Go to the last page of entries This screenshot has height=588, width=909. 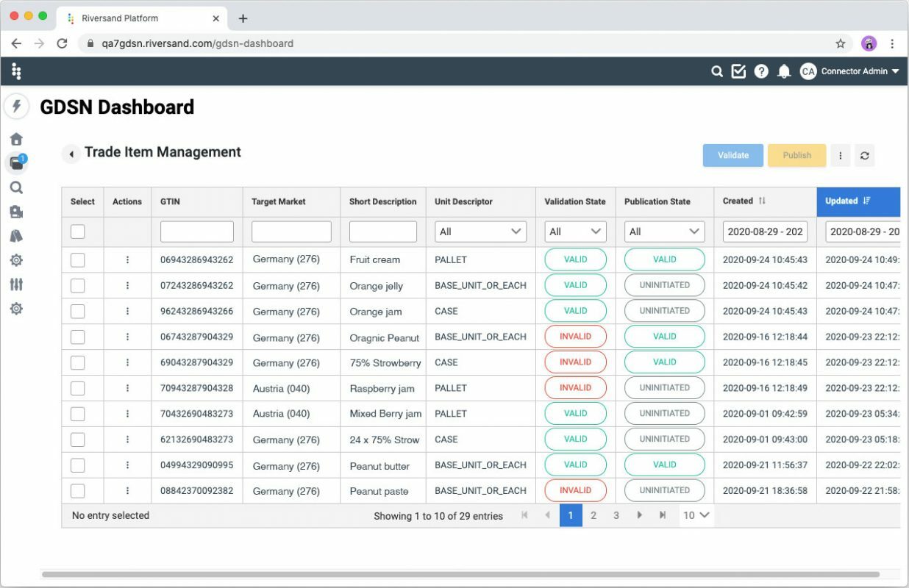click(663, 515)
